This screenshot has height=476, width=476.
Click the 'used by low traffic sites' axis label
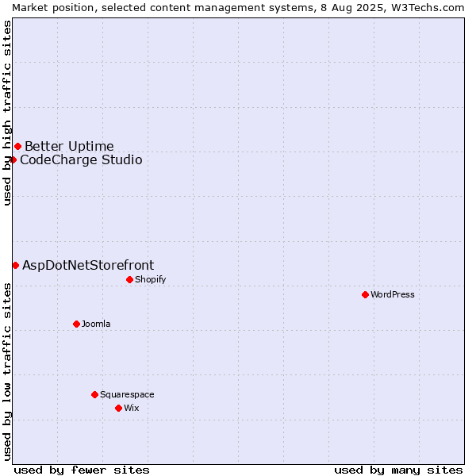pyautogui.click(x=7, y=372)
